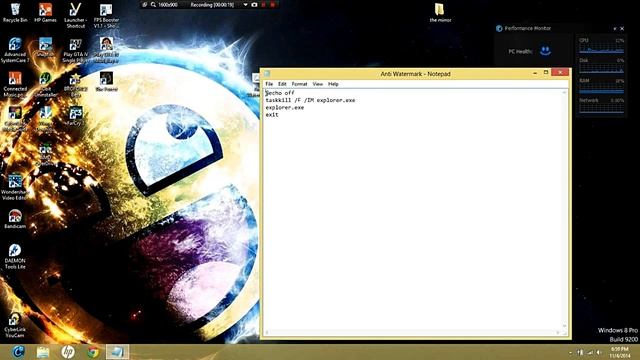This screenshot has width=640, height=360.
Task: Select the Bandicam desktop icon
Action: (15, 219)
